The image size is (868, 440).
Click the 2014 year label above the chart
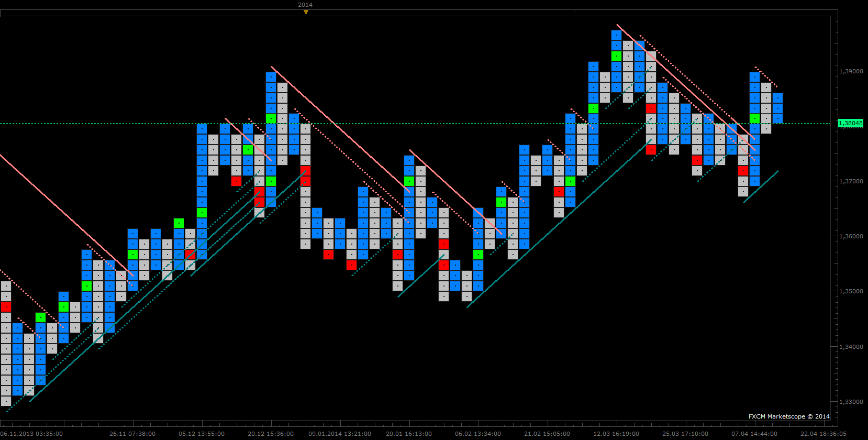point(305,5)
